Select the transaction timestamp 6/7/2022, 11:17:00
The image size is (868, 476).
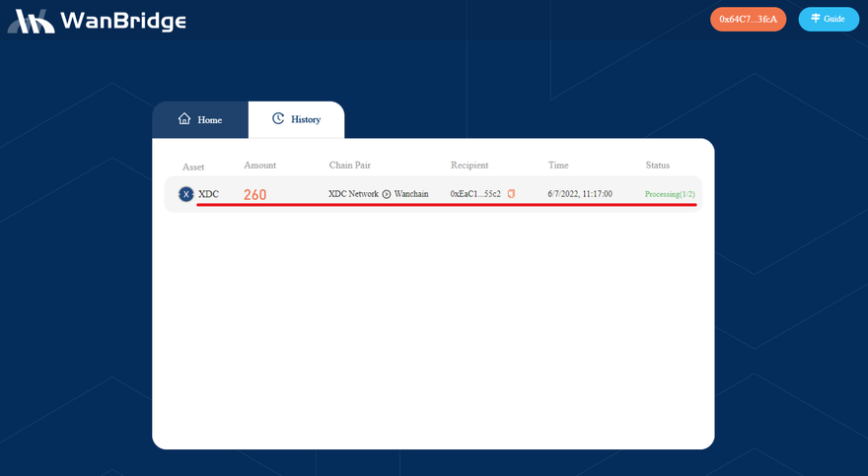point(580,194)
